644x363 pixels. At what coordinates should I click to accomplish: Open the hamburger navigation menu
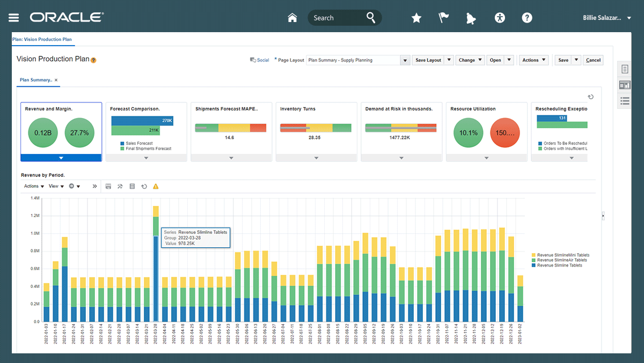13,18
